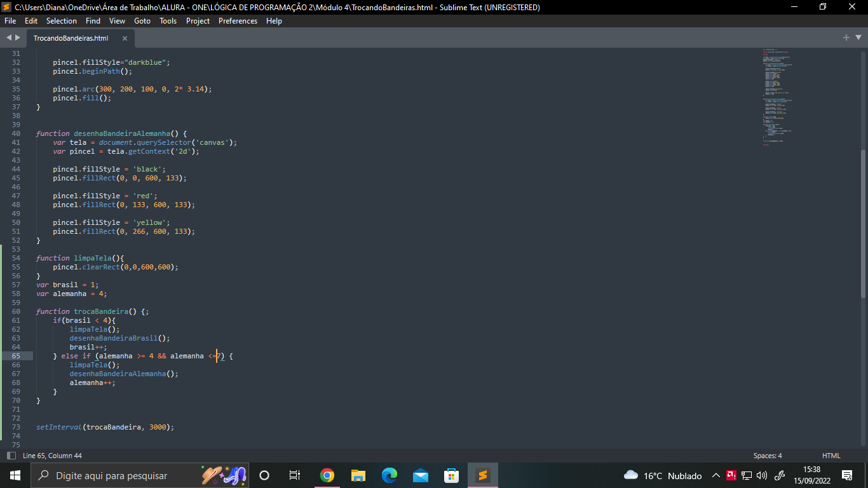
Task: Click 'pincel.clearRect' on line 55
Action: (86, 267)
